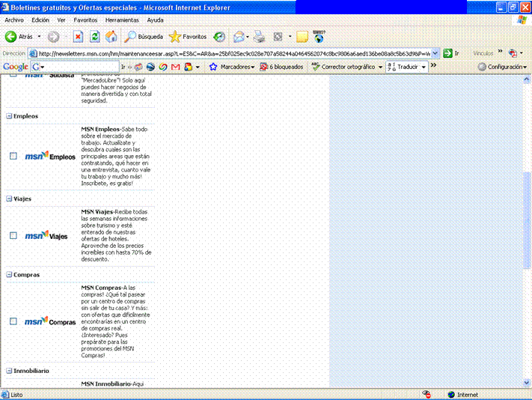Collapse the Viajes section

pyautogui.click(x=9, y=199)
